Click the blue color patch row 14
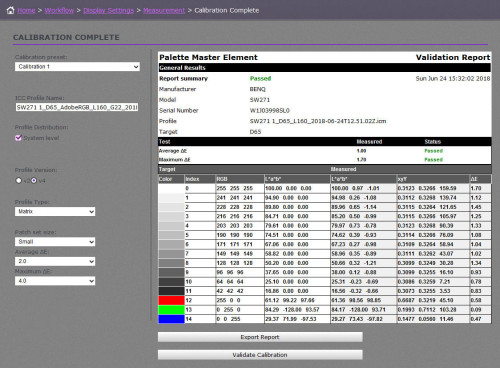Viewport: 500px width, 368px height. coord(171,319)
